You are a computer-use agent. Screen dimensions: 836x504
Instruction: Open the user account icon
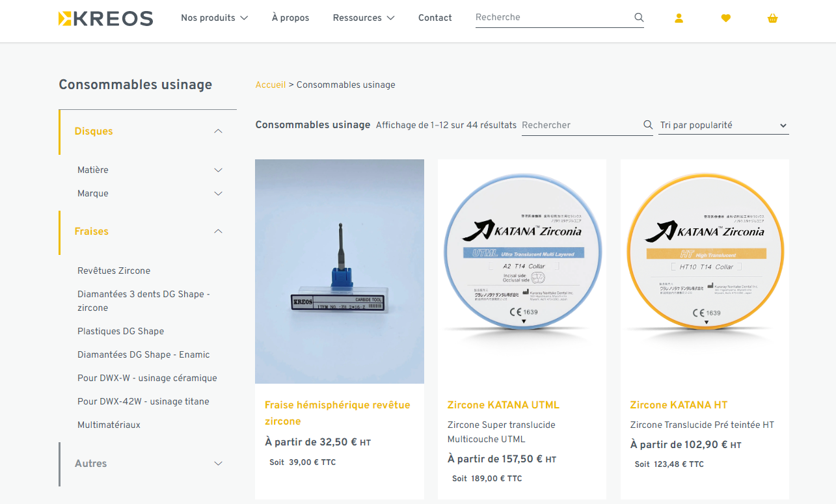coord(679,18)
